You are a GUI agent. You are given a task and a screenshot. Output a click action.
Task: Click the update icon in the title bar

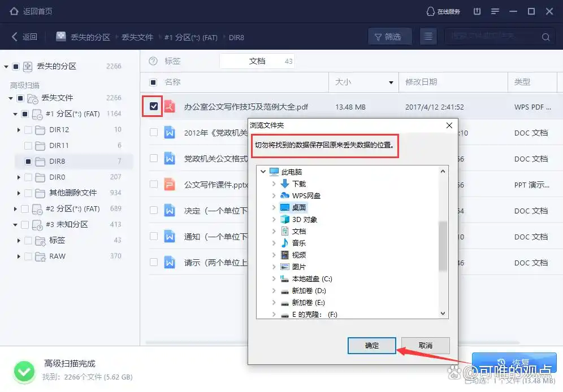(x=477, y=11)
